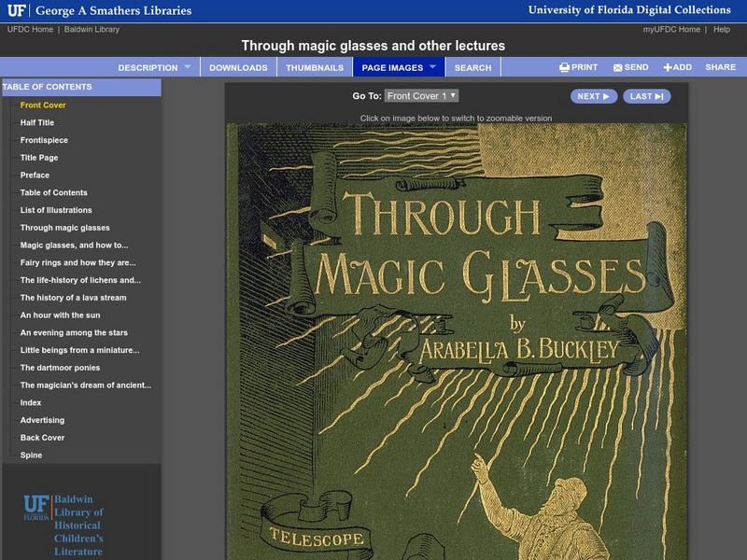This screenshot has width=747, height=560.
Task: Open the Page Images dropdown
Action: coord(396,67)
